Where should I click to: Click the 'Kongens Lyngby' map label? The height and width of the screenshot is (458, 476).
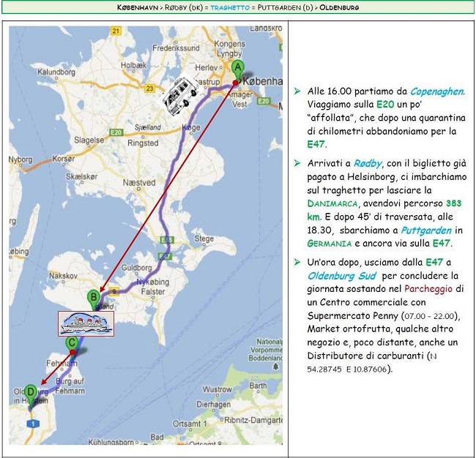[229, 49]
